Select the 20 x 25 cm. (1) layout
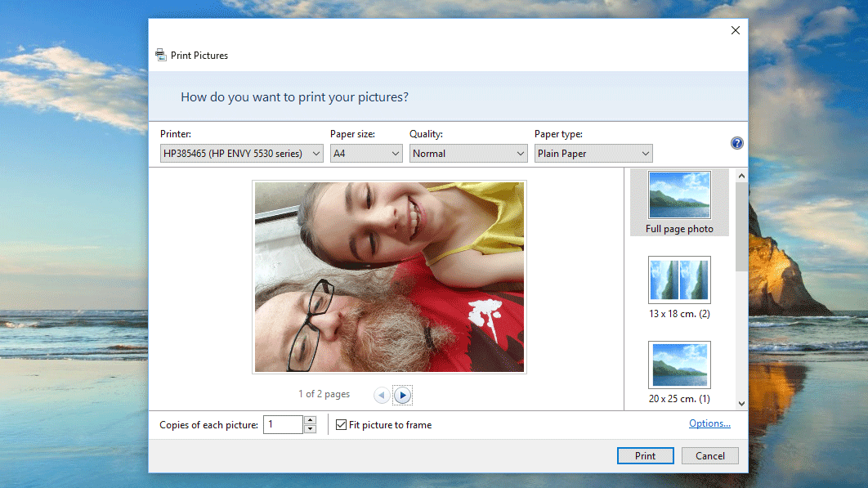 tap(679, 373)
